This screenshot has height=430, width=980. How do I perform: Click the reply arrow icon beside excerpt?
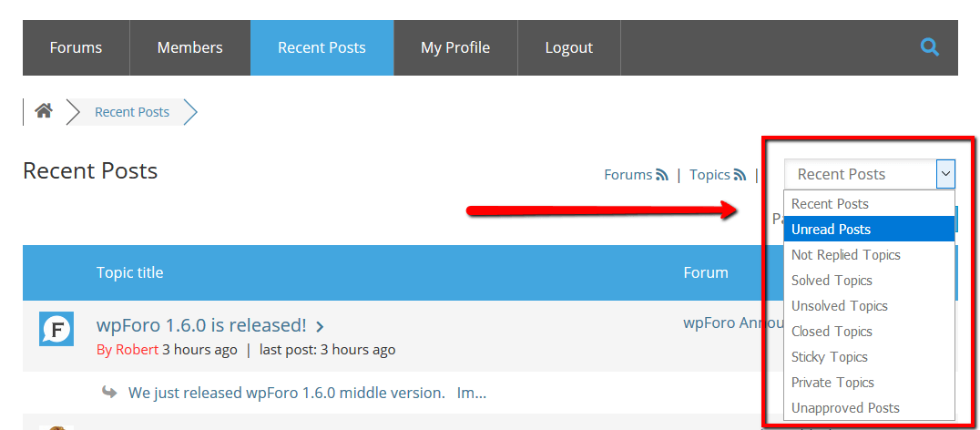pos(109,393)
